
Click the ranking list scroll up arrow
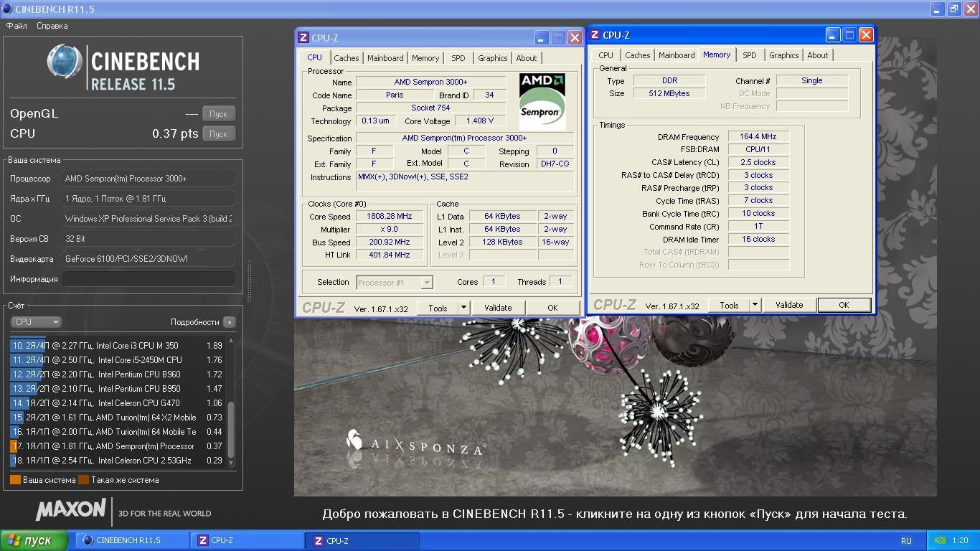(x=231, y=342)
